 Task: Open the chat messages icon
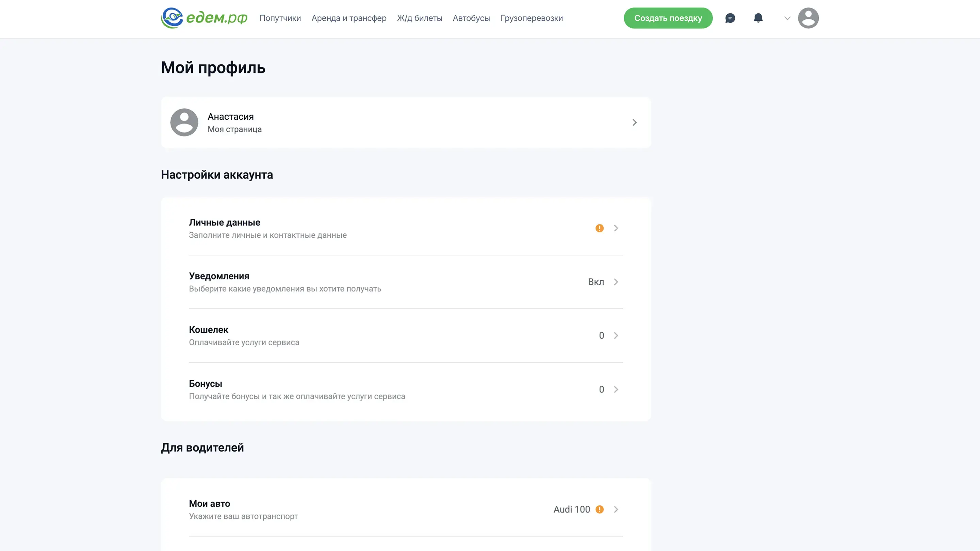pyautogui.click(x=730, y=18)
